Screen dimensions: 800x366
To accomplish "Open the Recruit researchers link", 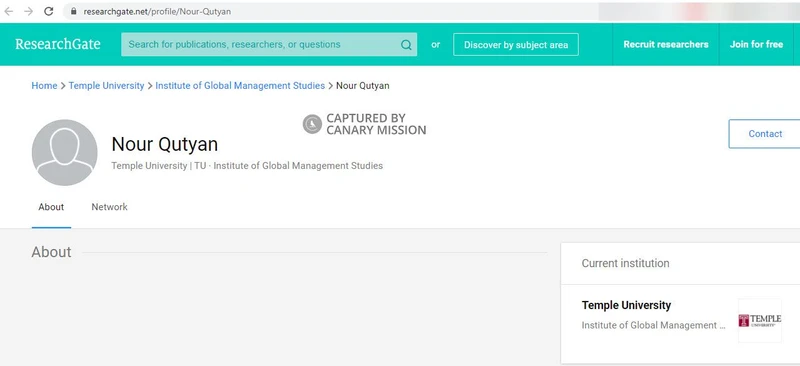I will tap(666, 44).
